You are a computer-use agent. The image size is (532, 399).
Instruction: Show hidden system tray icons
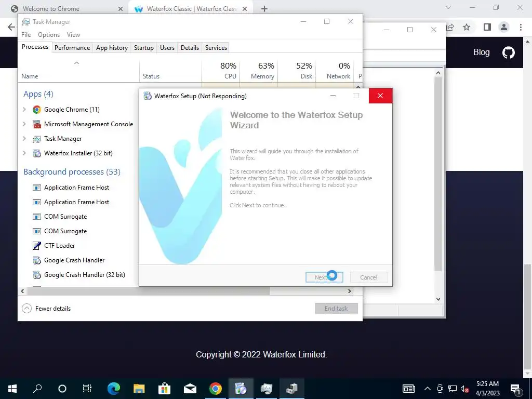pyautogui.click(x=428, y=389)
